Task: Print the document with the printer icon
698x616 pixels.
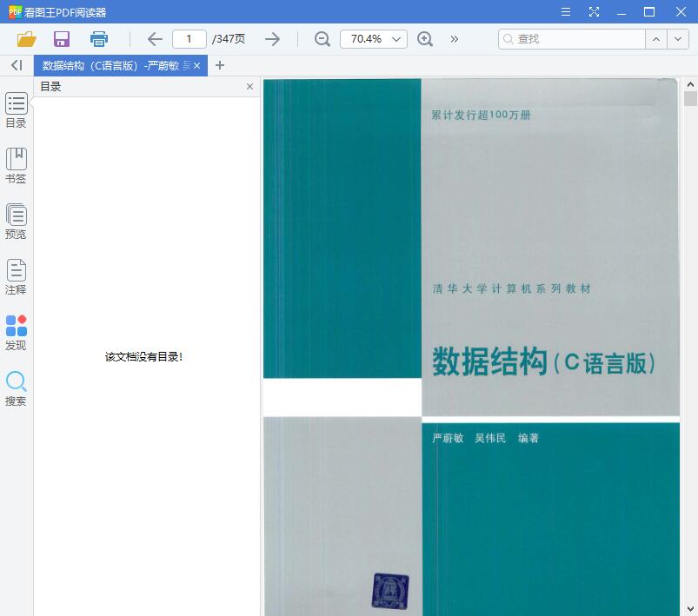Action: [x=99, y=39]
